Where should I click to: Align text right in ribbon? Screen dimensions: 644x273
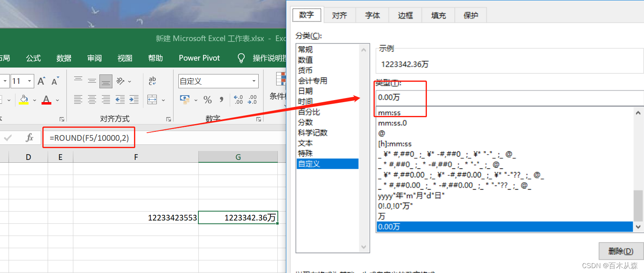click(x=106, y=99)
